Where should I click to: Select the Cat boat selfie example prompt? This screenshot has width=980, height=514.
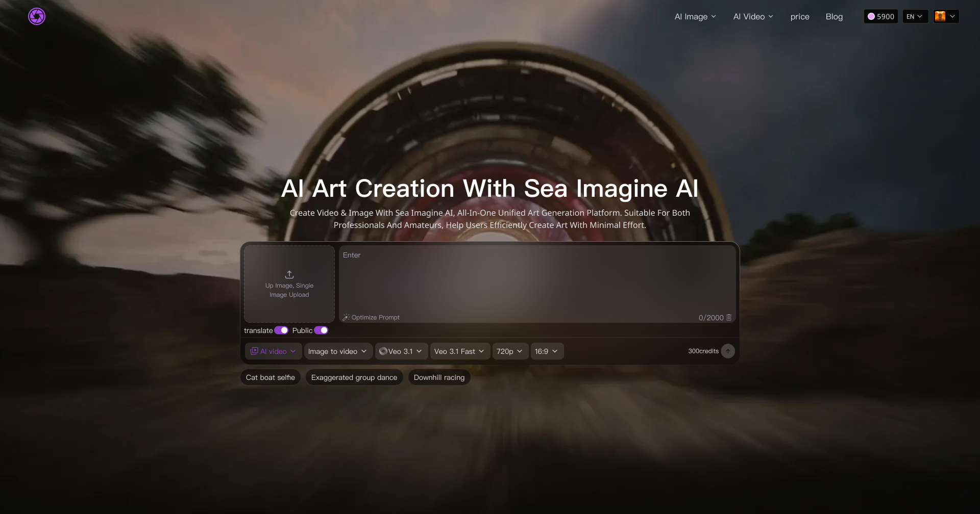click(270, 377)
